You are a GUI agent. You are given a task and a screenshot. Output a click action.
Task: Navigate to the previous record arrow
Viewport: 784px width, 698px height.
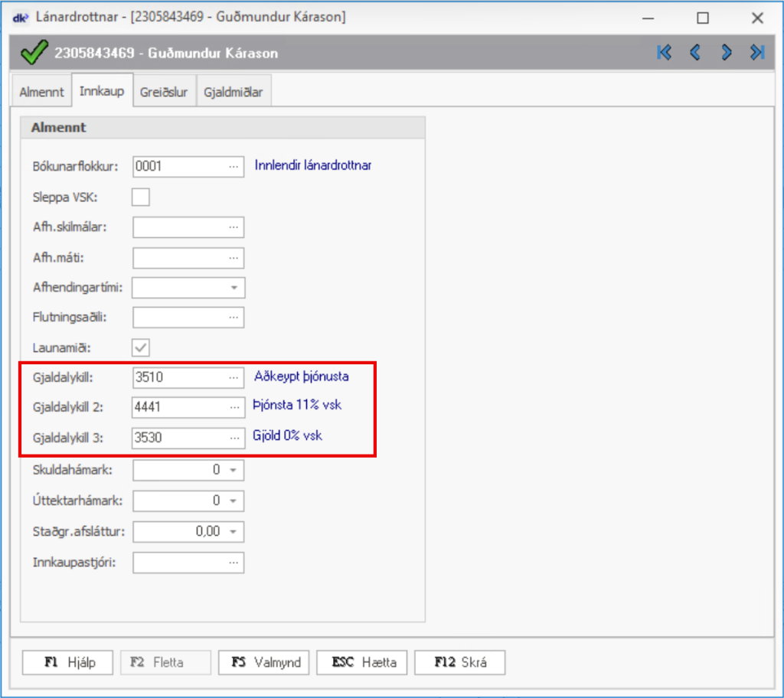(x=695, y=53)
